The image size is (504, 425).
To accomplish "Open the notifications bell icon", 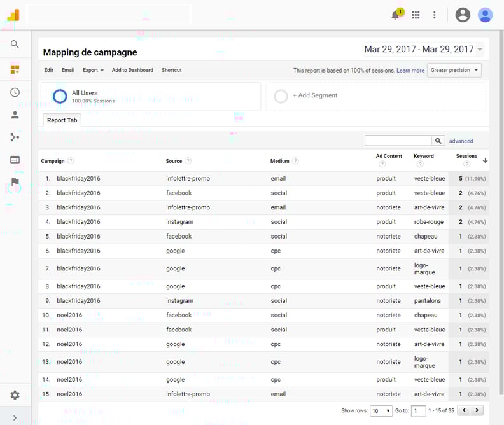I will coord(396,15).
